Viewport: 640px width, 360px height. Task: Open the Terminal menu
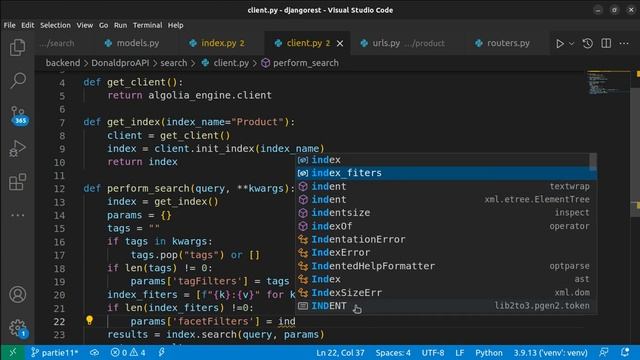click(147, 25)
